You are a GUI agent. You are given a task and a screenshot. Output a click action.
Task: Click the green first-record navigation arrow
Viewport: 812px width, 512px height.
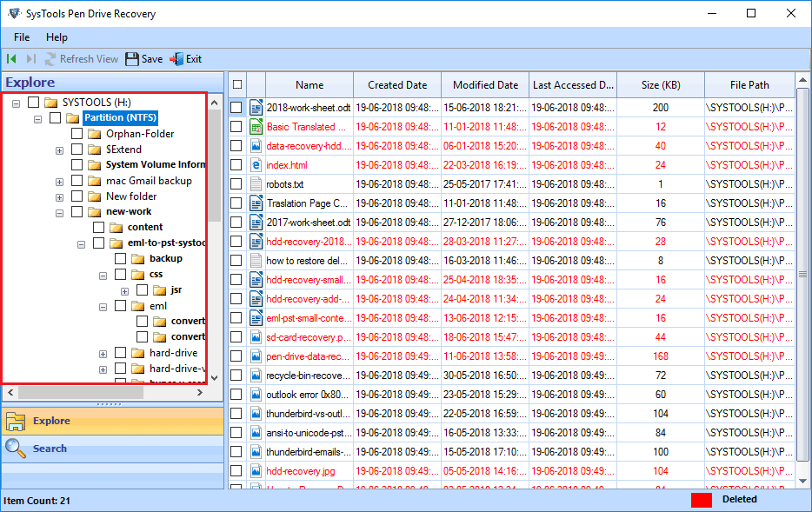10,59
